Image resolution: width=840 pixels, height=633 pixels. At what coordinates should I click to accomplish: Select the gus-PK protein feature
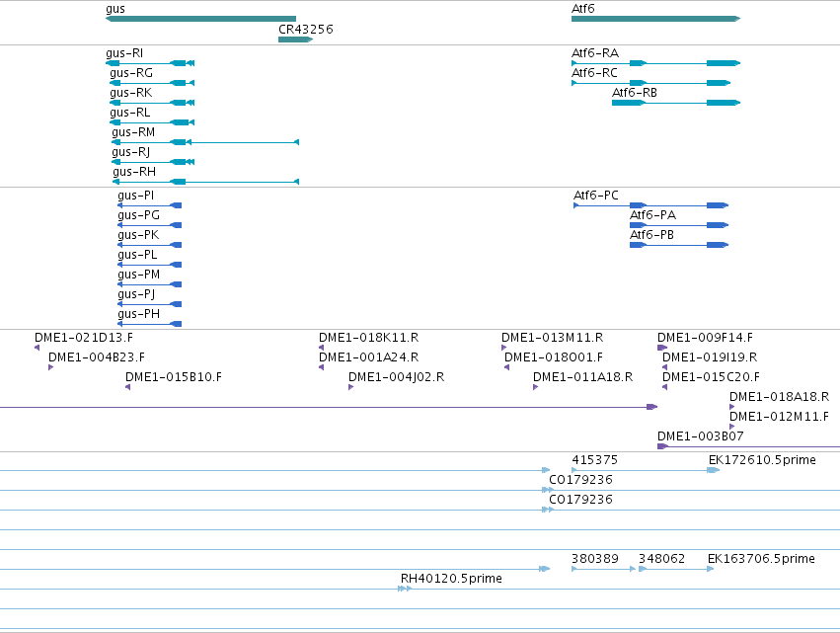point(149,245)
